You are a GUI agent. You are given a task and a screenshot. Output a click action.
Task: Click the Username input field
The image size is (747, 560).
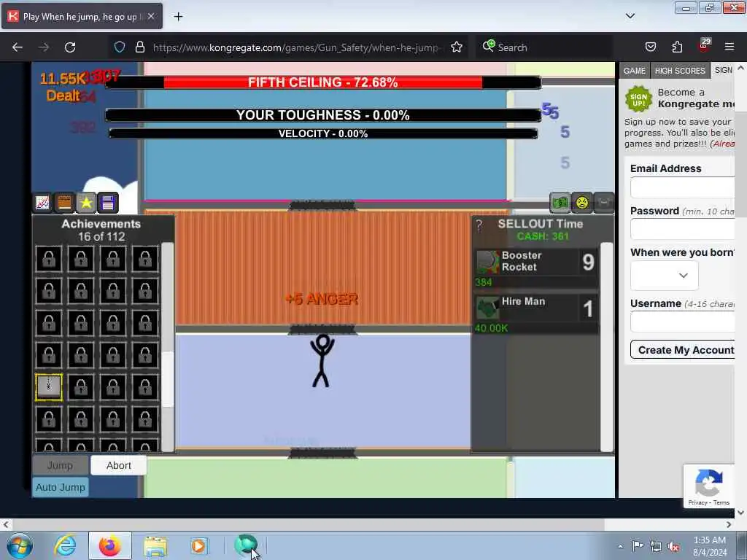point(683,322)
